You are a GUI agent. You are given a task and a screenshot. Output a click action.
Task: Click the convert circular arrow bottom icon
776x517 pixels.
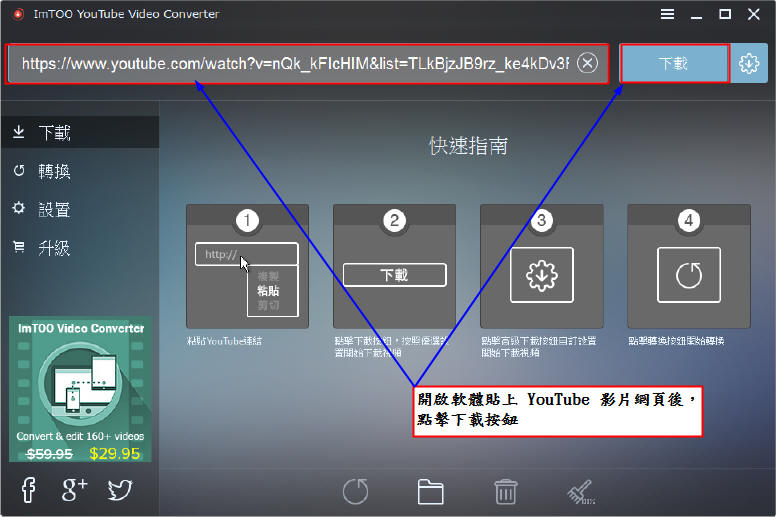click(356, 491)
